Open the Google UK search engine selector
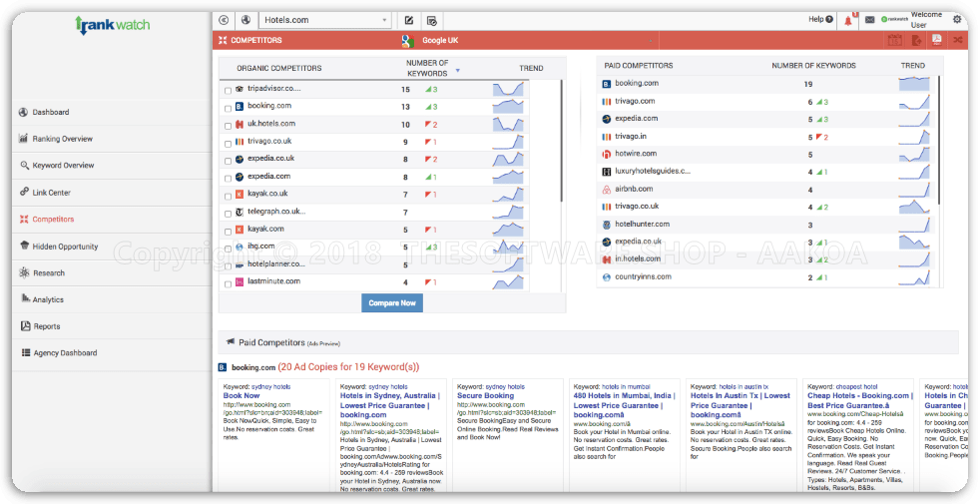 tap(441, 41)
